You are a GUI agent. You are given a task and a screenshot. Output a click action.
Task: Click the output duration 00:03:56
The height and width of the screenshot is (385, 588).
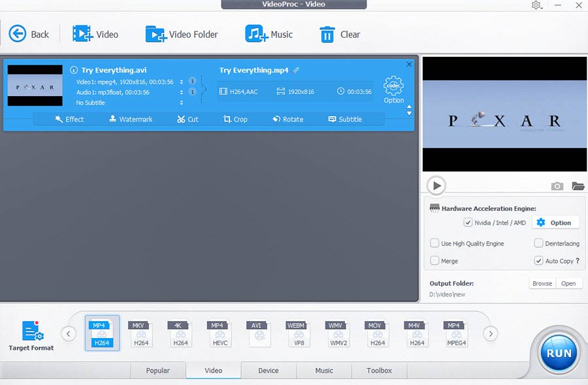point(354,92)
